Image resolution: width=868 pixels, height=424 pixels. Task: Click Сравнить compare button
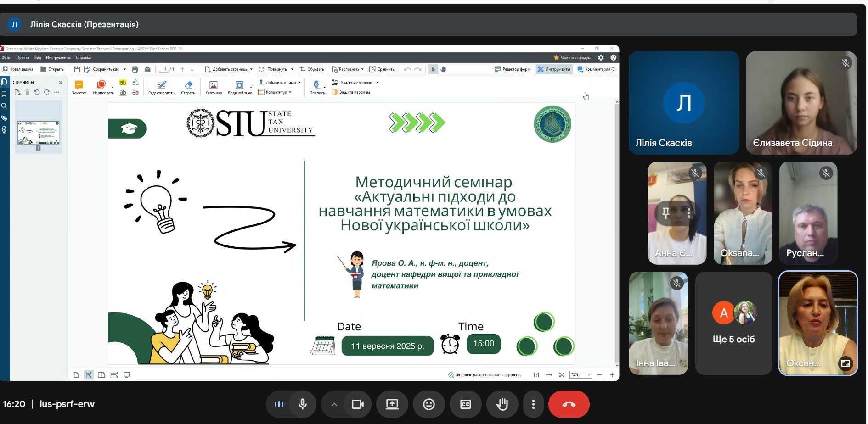[382, 69]
